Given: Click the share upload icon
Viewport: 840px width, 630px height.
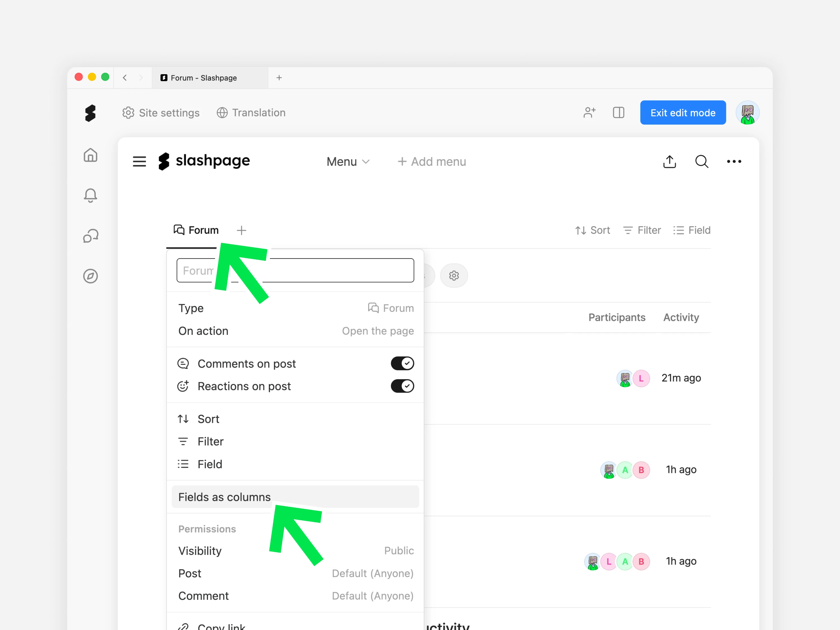Looking at the screenshot, I should pos(669,162).
